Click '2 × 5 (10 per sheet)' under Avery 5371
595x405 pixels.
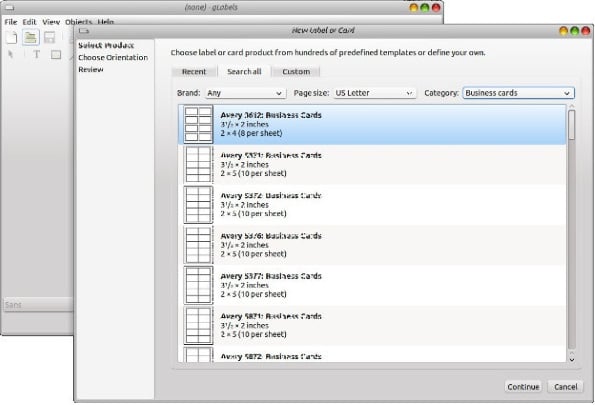coord(253,173)
